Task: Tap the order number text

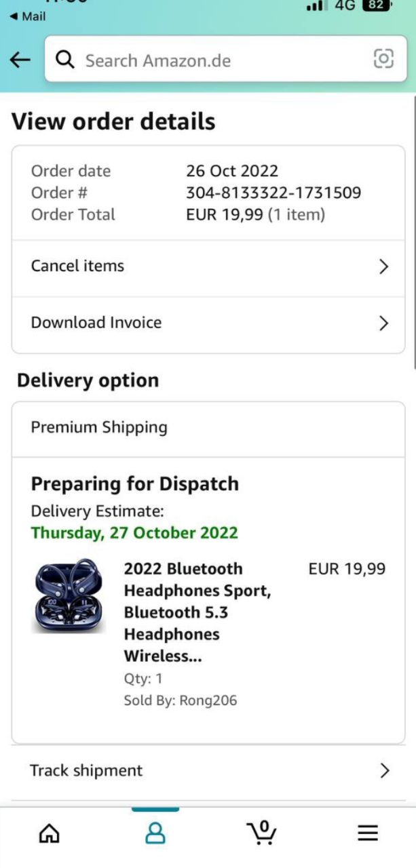Action: (x=273, y=193)
